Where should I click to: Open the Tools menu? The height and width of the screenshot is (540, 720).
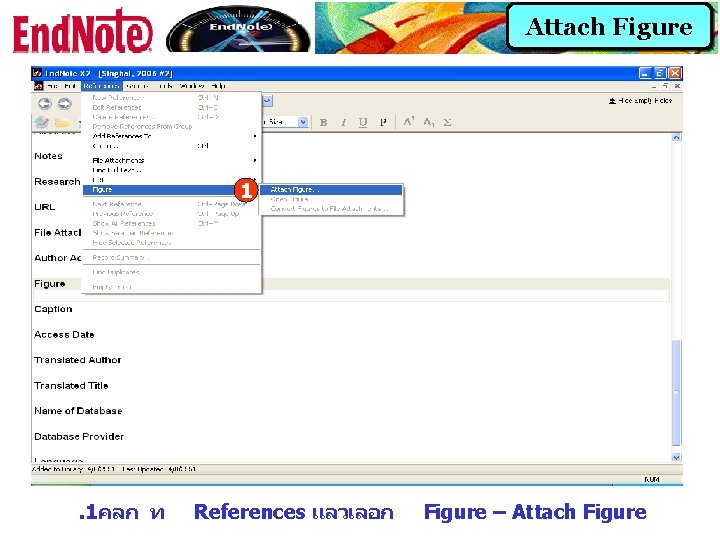coord(165,86)
